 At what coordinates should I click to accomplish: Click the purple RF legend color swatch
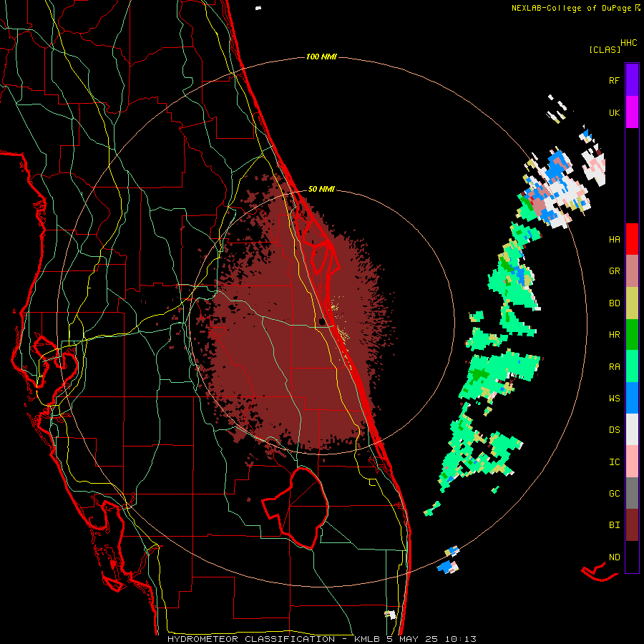click(x=632, y=80)
